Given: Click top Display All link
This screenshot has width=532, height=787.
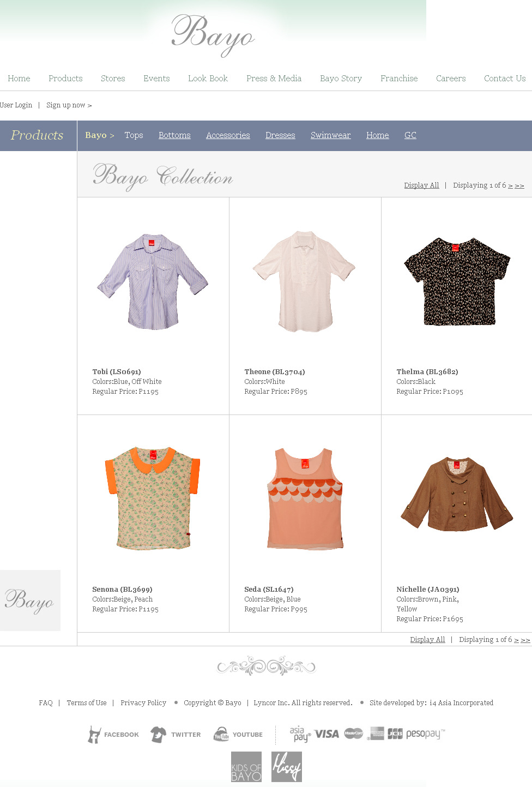Looking at the screenshot, I should pyautogui.click(x=421, y=185).
